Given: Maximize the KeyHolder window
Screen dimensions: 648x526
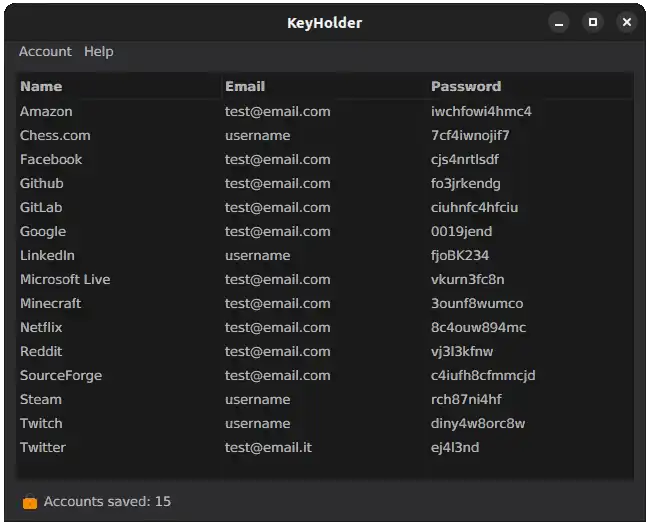Looking at the screenshot, I should coord(593,22).
